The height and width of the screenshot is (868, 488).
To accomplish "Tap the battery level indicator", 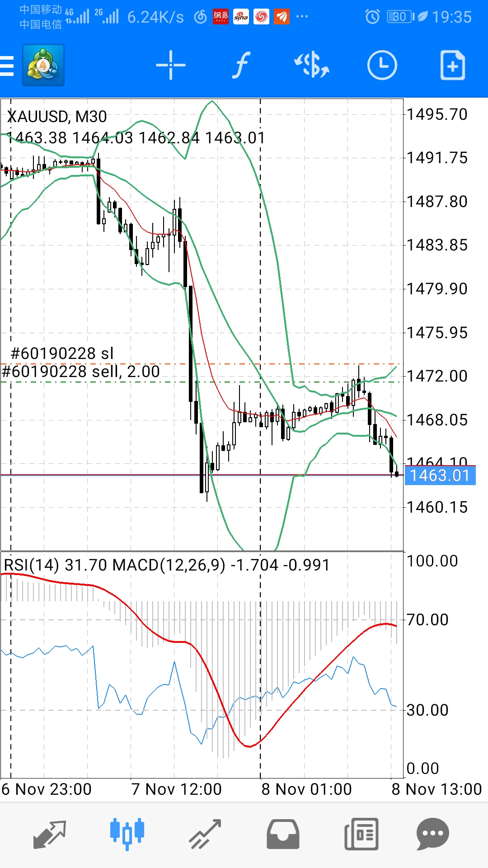I will click(x=400, y=17).
